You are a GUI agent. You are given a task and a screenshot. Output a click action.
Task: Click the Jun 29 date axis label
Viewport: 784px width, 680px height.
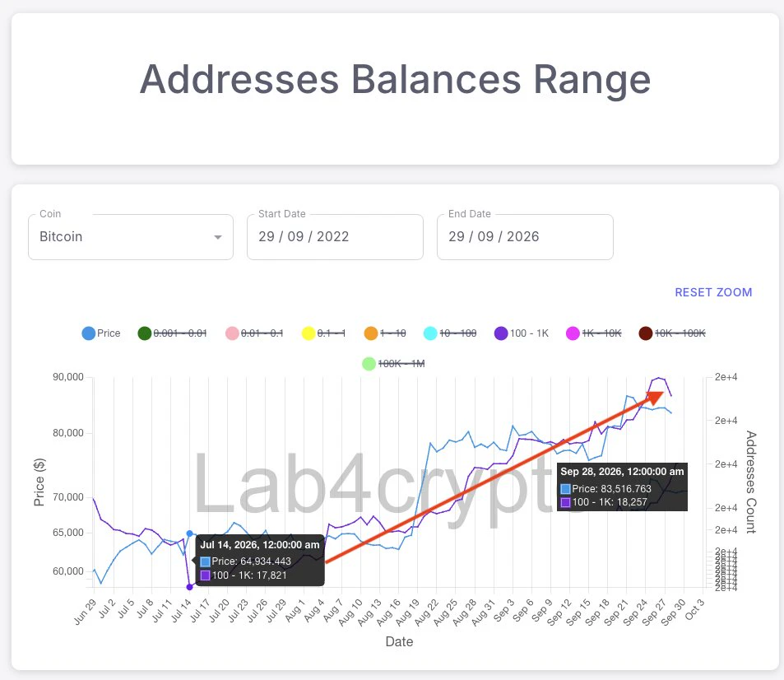(85, 611)
